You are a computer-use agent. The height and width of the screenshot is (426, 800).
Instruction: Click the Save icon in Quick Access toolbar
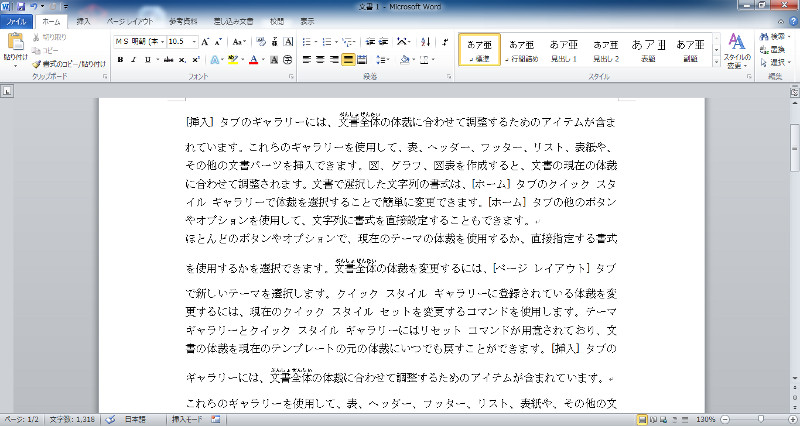[21, 7]
